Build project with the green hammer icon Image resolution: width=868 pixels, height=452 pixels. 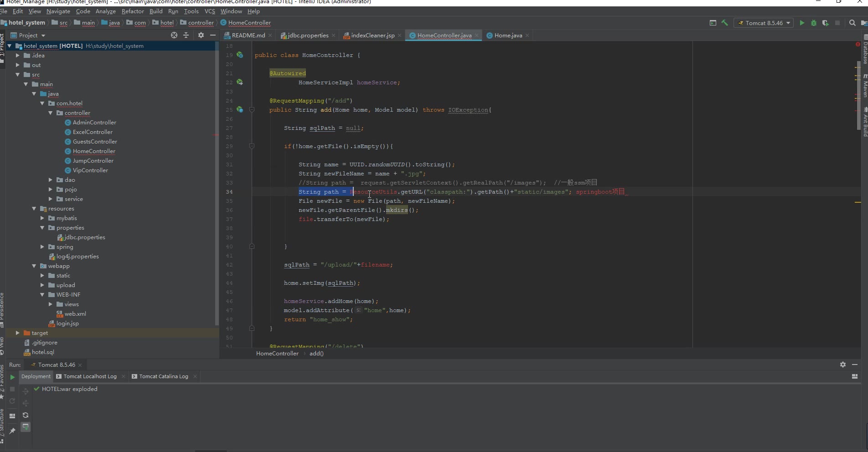click(725, 23)
